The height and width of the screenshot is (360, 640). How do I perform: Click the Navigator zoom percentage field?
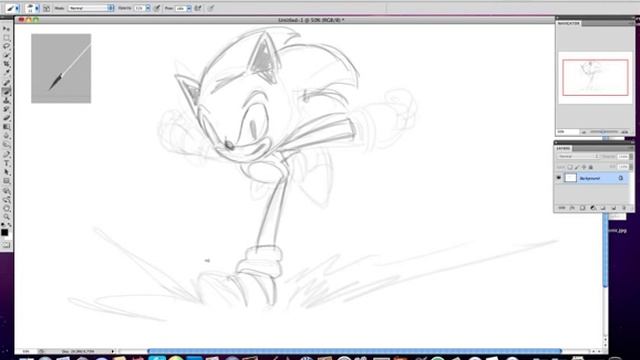[x=568, y=132]
